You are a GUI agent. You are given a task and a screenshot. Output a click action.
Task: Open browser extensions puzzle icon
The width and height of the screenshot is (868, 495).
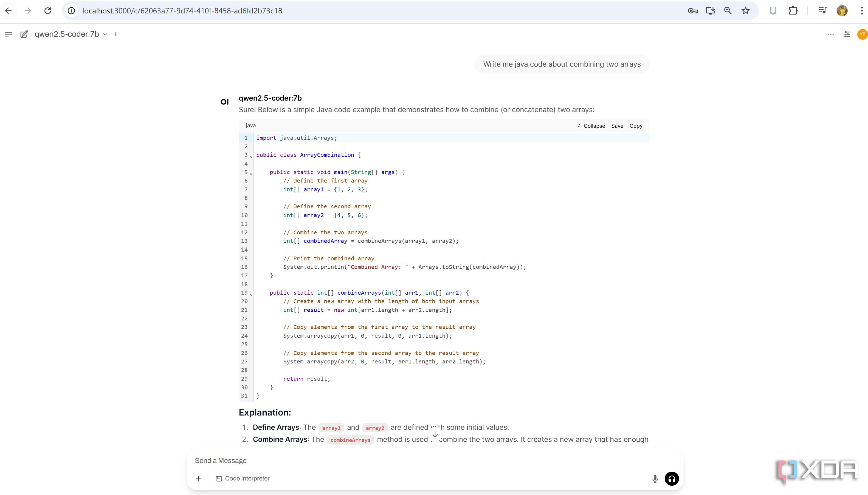click(x=793, y=11)
